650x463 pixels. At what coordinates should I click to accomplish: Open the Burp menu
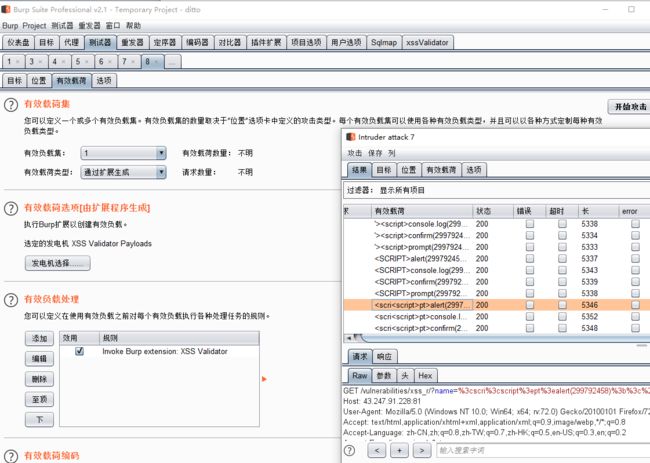(x=10, y=26)
